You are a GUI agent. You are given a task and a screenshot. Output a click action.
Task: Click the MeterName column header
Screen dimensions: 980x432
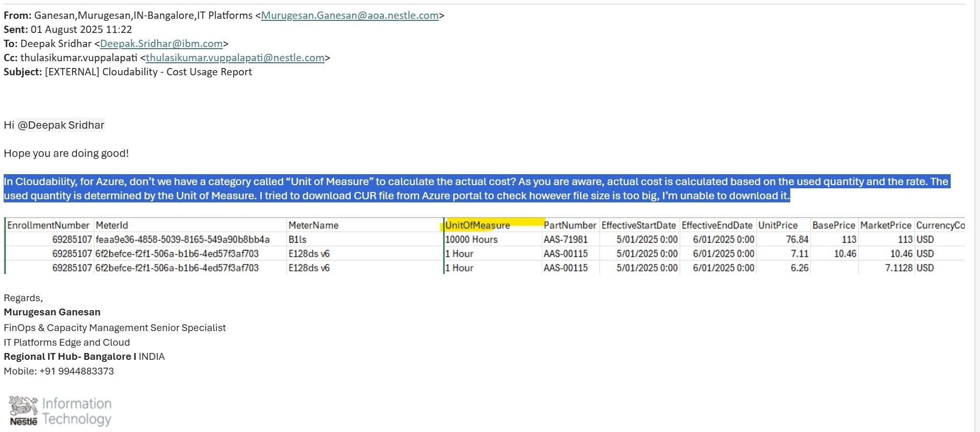click(313, 225)
